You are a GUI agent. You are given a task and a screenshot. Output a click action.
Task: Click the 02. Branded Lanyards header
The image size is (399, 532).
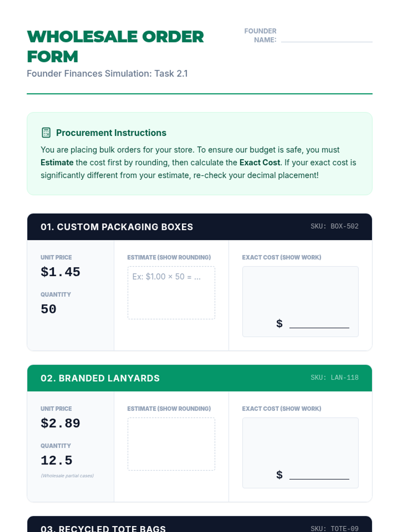(x=100, y=378)
